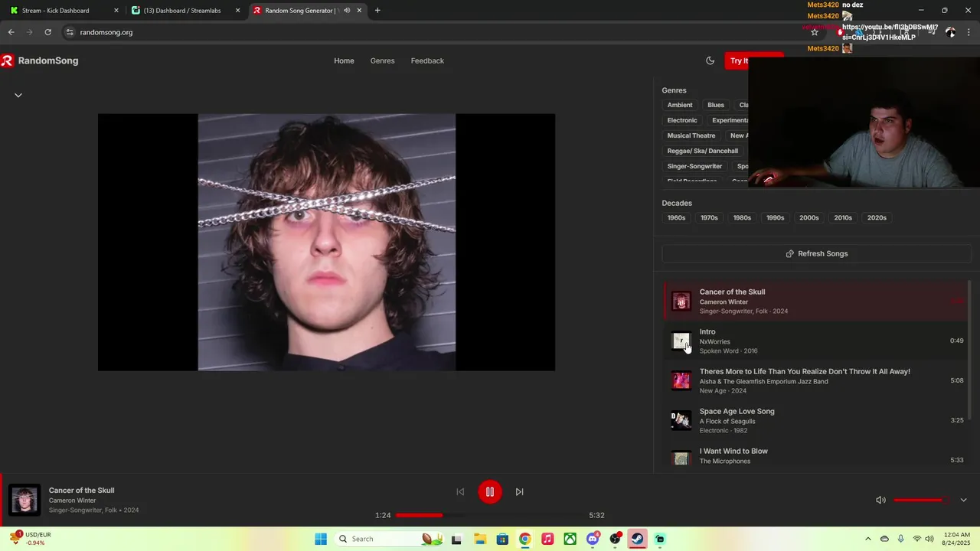Open a new browser tab

pos(377,11)
